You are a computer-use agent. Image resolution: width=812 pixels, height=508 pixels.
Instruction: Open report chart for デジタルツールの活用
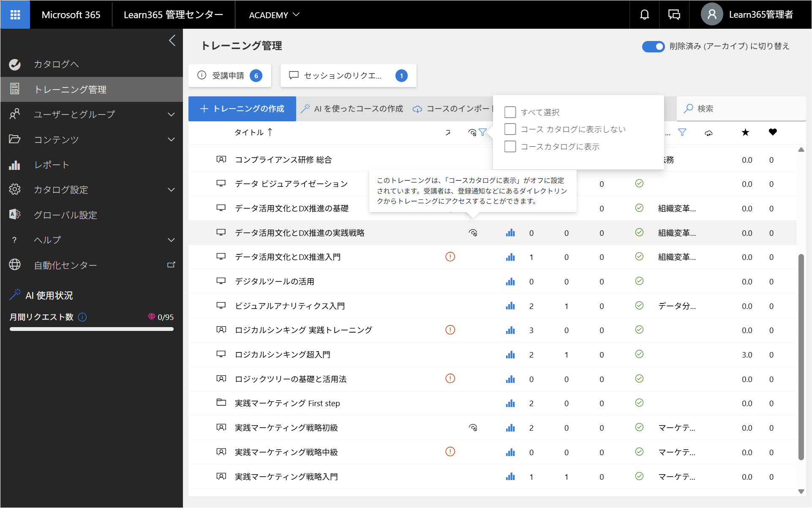(x=510, y=281)
